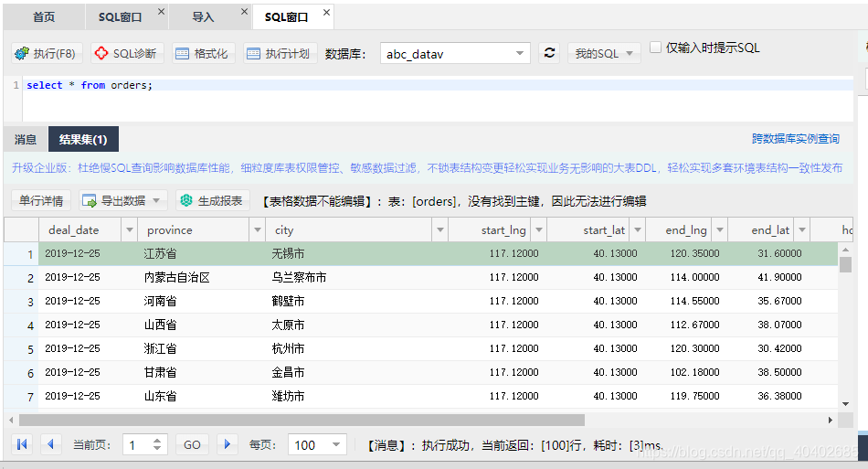Click the 当前页 page number field
The height and width of the screenshot is (469, 868).
[145, 444]
